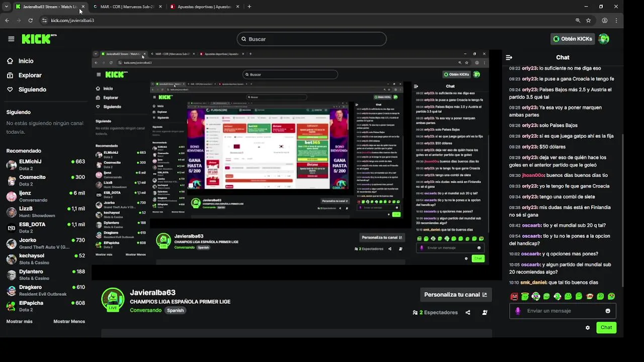Click the user icon right of share
The image size is (644, 362).
[485, 312]
